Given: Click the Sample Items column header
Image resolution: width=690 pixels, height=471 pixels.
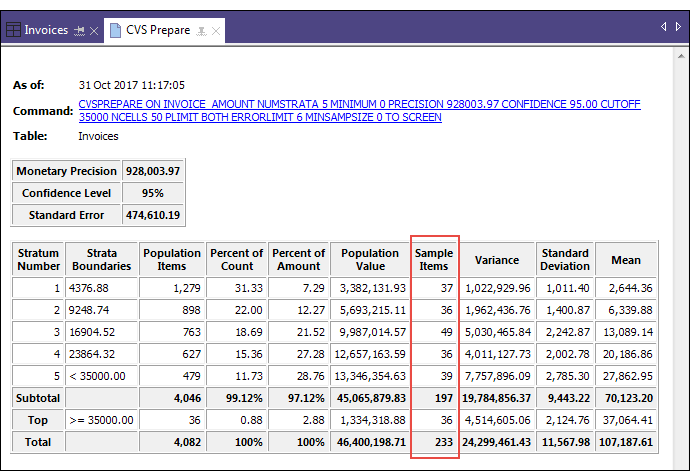Looking at the screenshot, I should coord(433,260).
